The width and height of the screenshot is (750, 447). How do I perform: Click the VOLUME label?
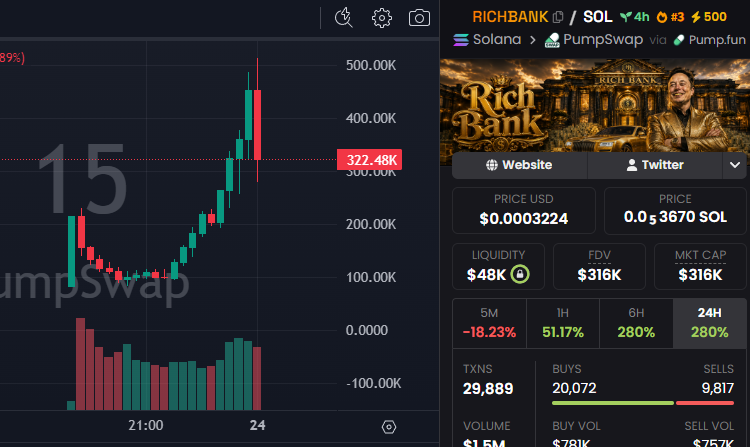pos(486,426)
